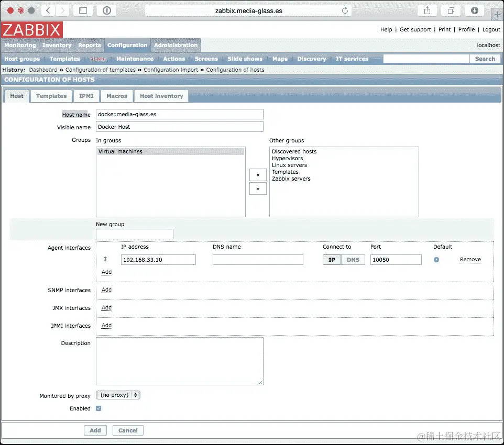Open the Monitored by proxy dropdown
The height and width of the screenshot is (445, 504).
click(x=118, y=395)
